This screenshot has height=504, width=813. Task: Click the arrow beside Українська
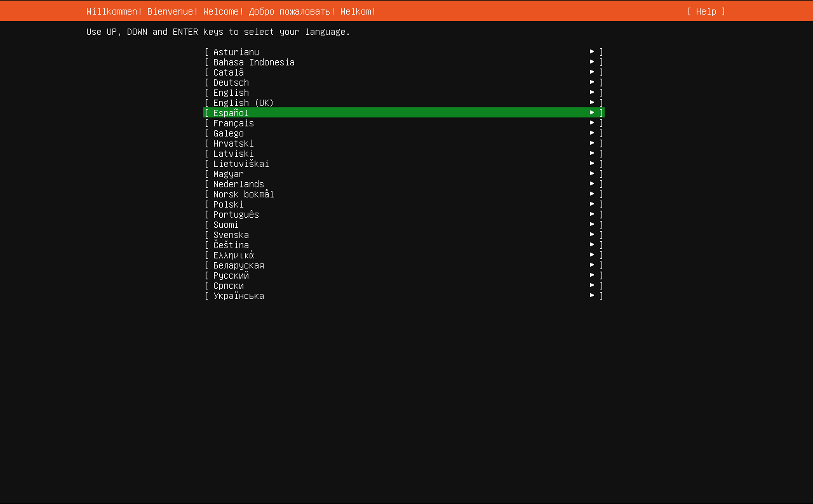pyautogui.click(x=592, y=295)
